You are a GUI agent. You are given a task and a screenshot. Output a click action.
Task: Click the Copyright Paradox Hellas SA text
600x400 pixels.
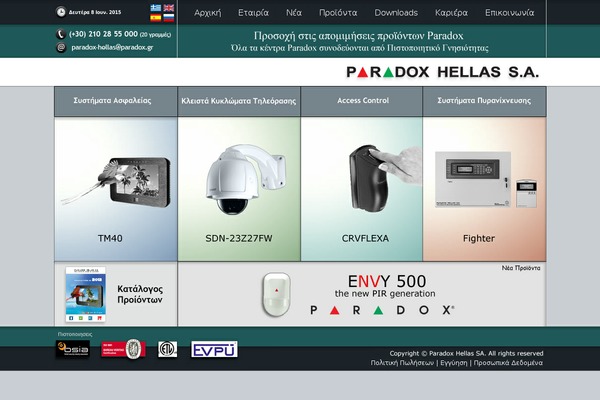click(466, 353)
